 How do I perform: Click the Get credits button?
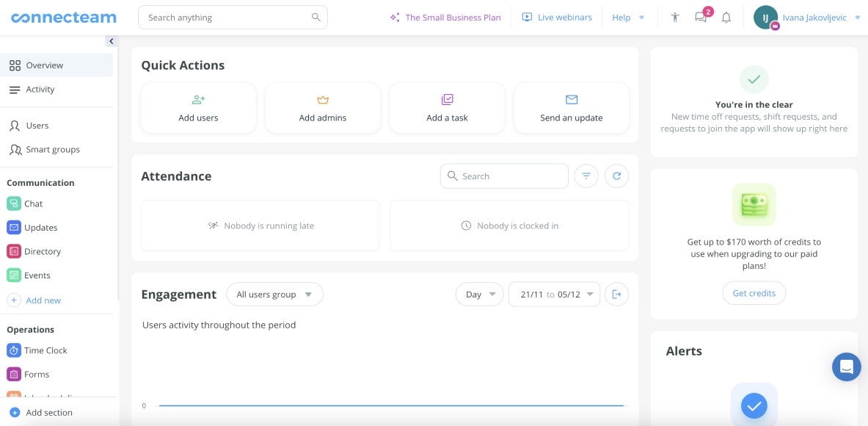click(754, 293)
